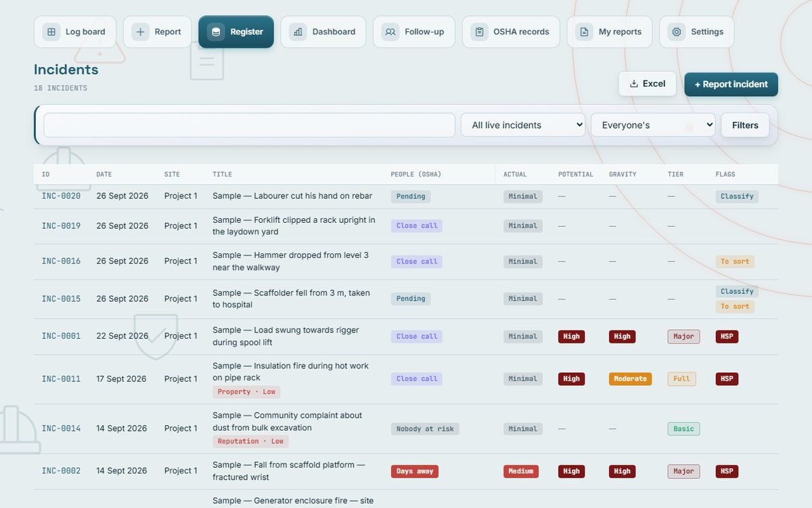The height and width of the screenshot is (508, 812).
Task: Click the Days away badge on INC-0002
Action: coord(415,471)
